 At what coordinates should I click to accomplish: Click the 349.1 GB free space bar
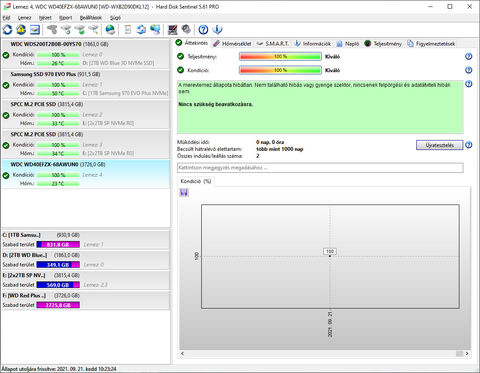click(x=58, y=265)
